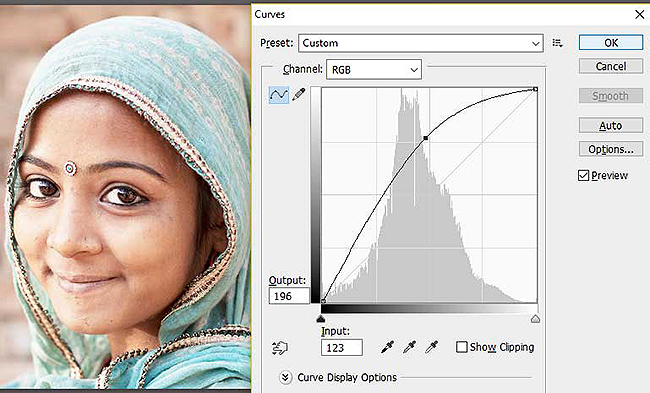
Task: Enable Show Clipping checkbox
Action: pos(461,347)
